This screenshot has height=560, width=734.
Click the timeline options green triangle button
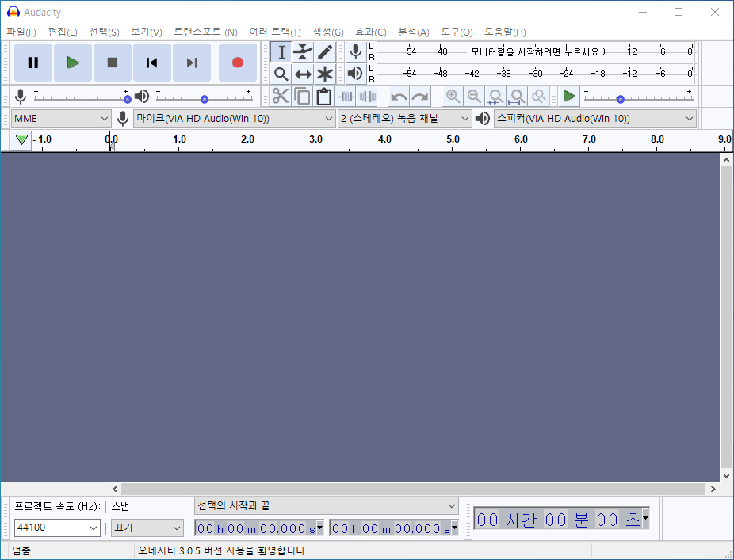point(21,139)
